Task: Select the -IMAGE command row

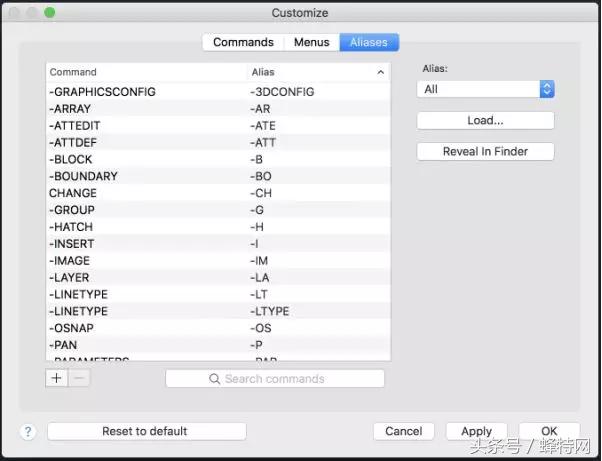Action: pyautogui.click(x=218, y=261)
